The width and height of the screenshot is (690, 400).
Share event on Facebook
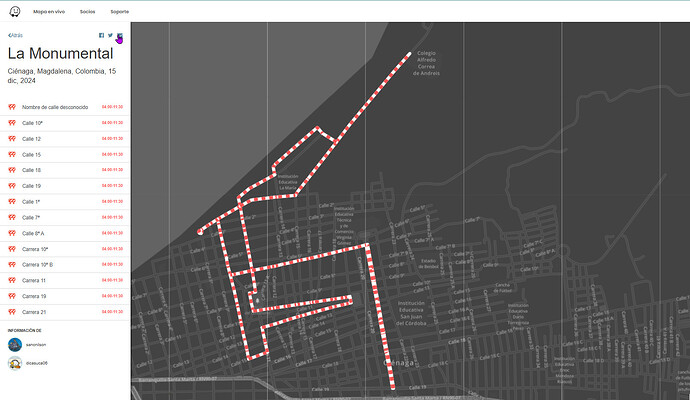(x=101, y=35)
